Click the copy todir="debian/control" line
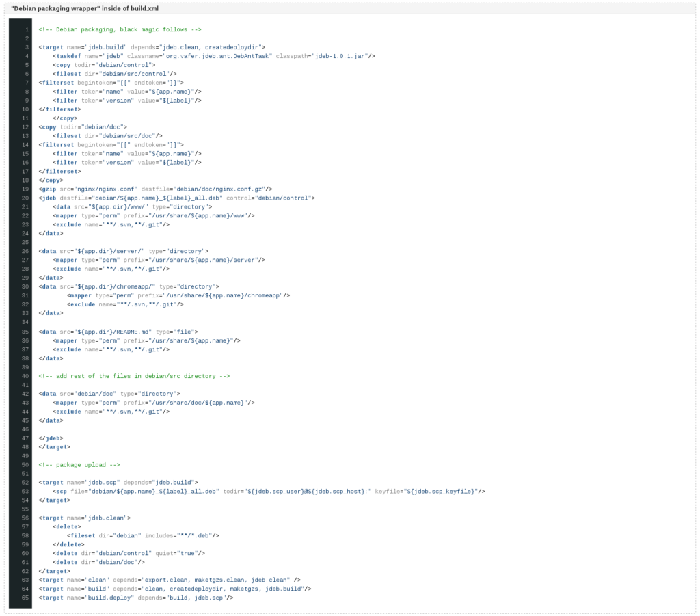The image size is (700, 616). 104,65
